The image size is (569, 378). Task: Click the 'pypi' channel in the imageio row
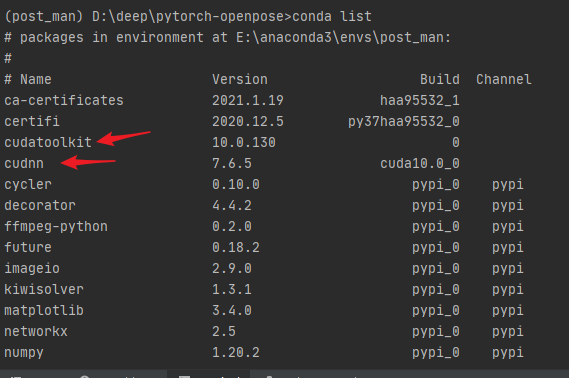(508, 269)
